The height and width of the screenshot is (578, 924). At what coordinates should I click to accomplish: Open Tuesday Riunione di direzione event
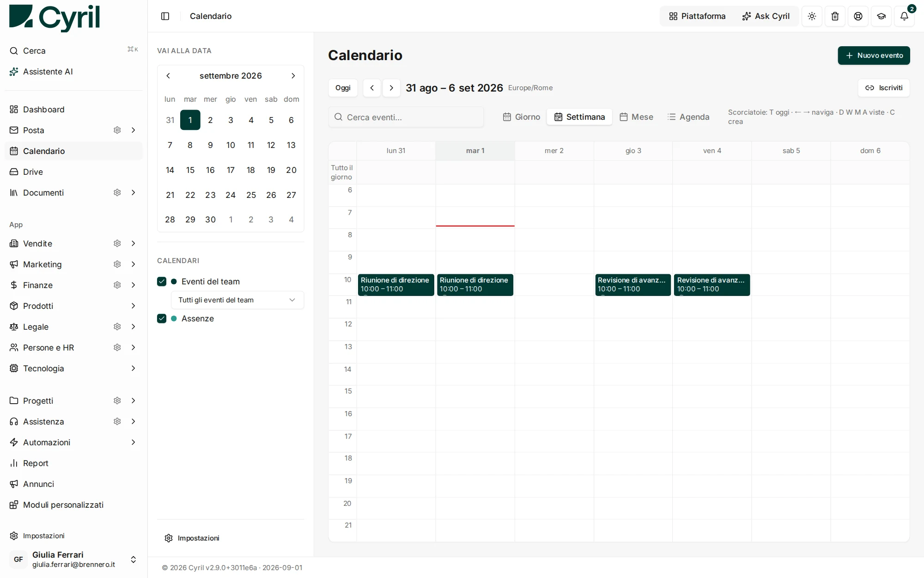475,285
